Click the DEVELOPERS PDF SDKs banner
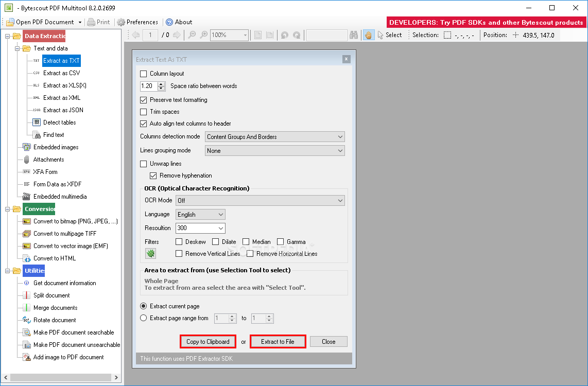 [486, 23]
